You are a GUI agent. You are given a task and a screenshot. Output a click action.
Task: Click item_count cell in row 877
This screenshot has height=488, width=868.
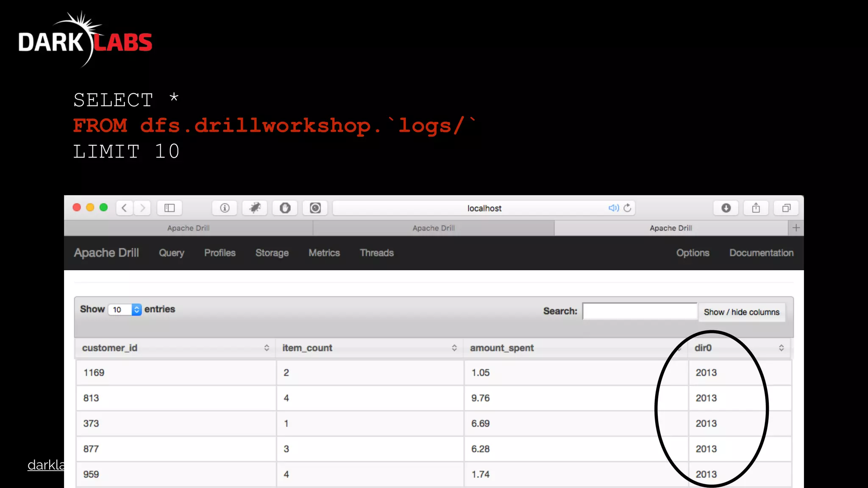[370, 449]
